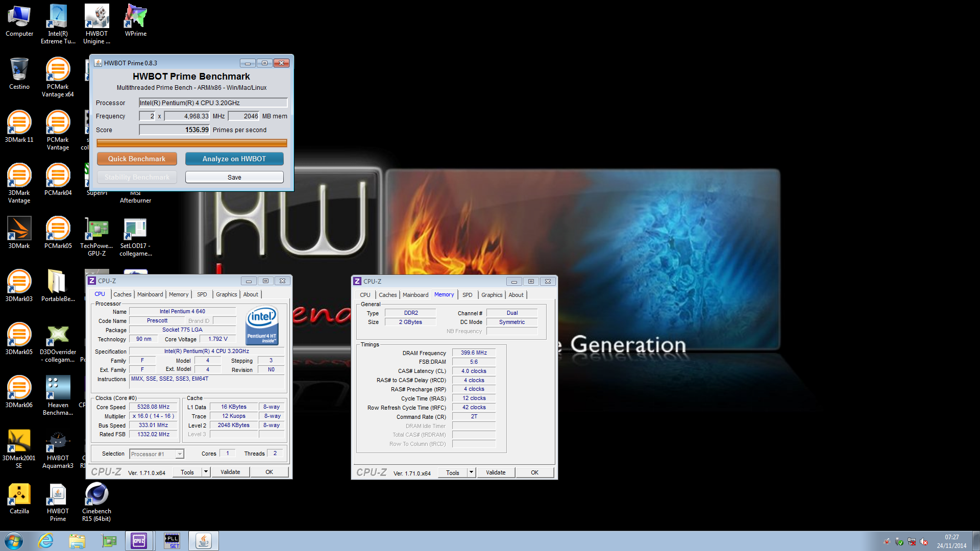This screenshot has width=980, height=551.
Task: Open the Computer desktop icon
Action: tap(19, 21)
